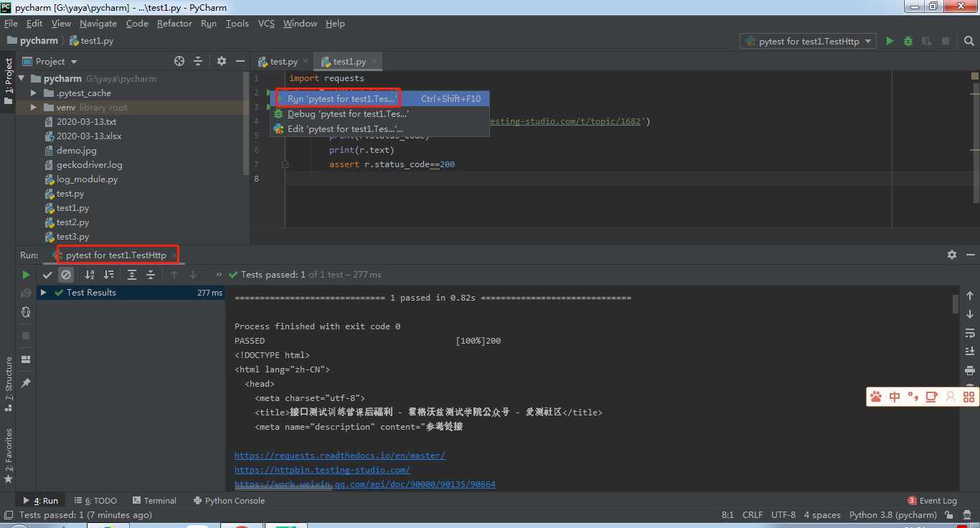Toggle IME punctuation mode
Screen dimensions: 980x528
pyautogui.click(x=913, y=397)
